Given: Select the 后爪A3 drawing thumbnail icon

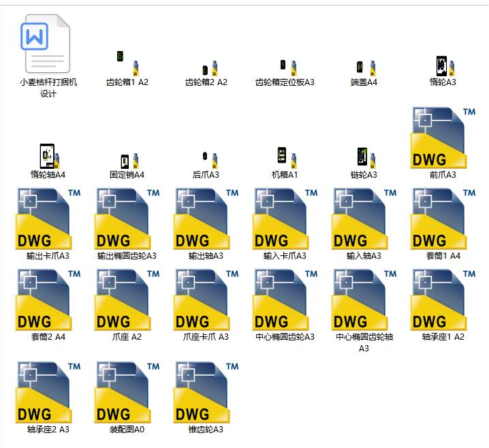Looking at the screenshot, I should 210,160.
